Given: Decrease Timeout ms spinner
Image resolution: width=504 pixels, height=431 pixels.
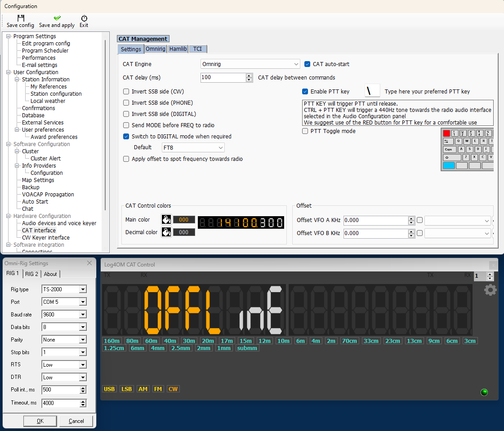Looking at the screenshot, I should coord(83,405).
